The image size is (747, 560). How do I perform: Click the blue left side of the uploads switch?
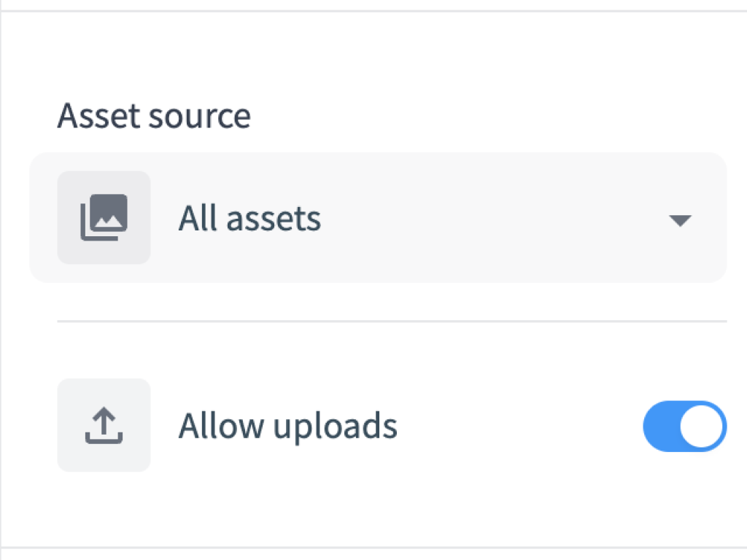coord(661,426)
